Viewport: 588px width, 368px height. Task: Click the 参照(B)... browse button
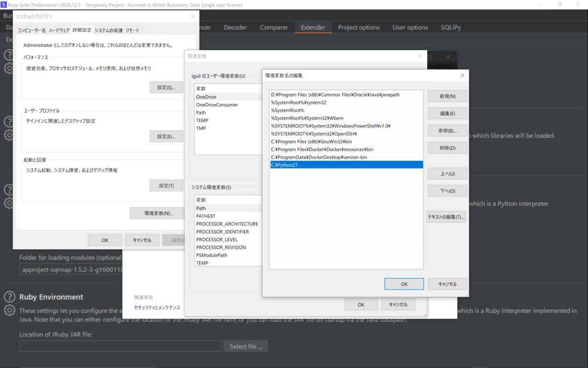coord(447,131)
